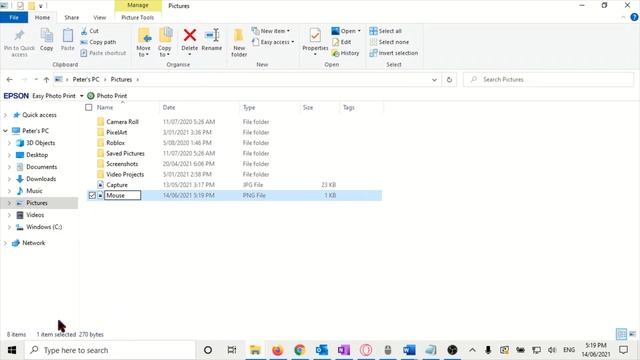Open the Easy Photo Print dropdown
Viewport: 640px width, 360px height.
click(82, 96)
